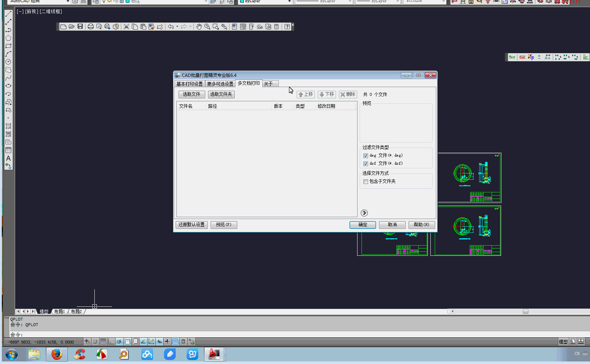This screenshot has height=364, width=590.
Task: Open the 更多可选设置 tab
Action: pos(220,84)
